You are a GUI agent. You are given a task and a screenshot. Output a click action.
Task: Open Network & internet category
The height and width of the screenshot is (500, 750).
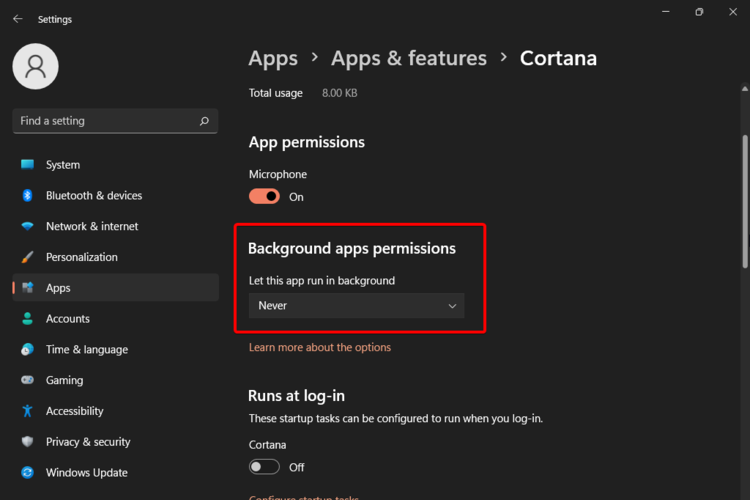pyautogui.click(x=115, y=226)
